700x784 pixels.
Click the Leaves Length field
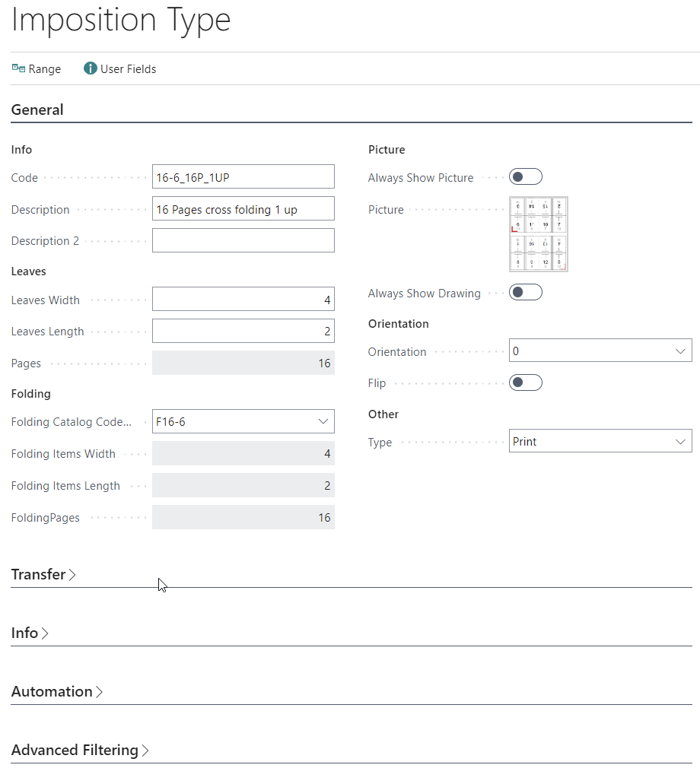243,332
